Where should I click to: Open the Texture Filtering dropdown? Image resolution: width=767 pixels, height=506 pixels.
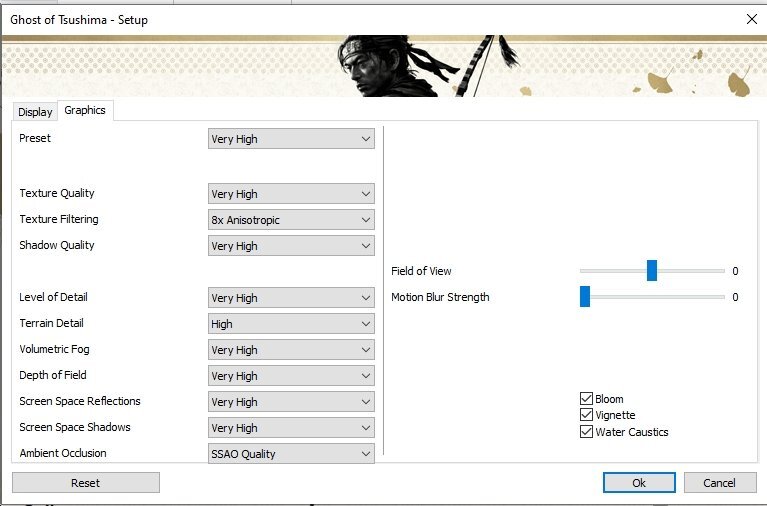pos(291,220)
